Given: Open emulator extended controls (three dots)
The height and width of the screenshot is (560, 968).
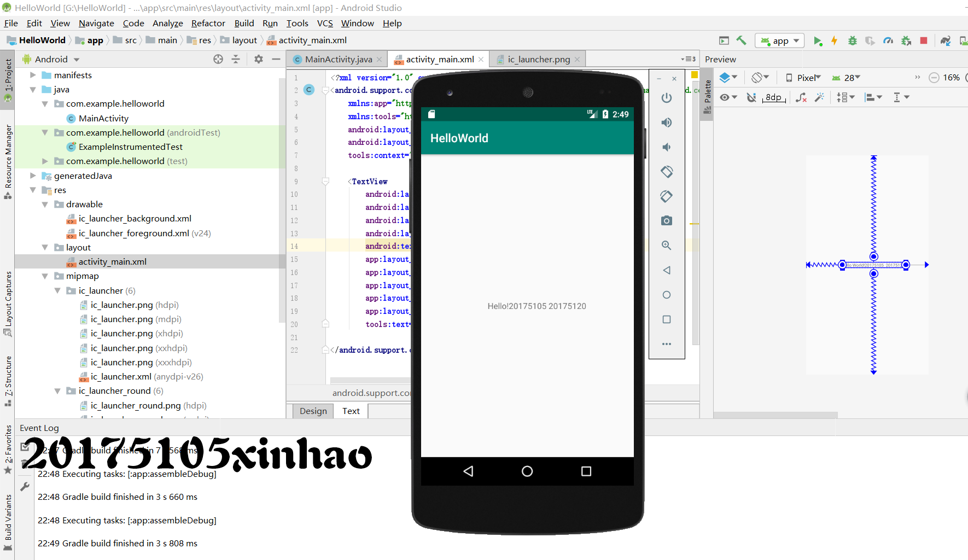Looking at the screenshot, I should [666, 344].
